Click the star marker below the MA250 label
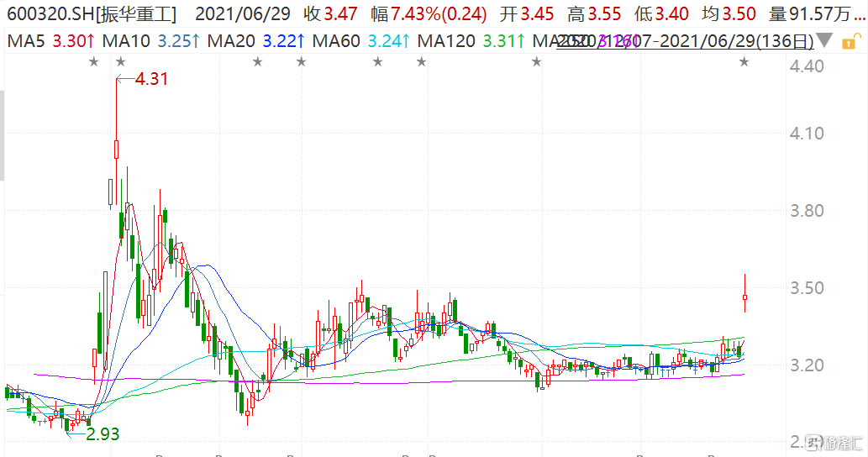Image resolution: width=868 pixels, height=457 pixels. click(535, 62)
